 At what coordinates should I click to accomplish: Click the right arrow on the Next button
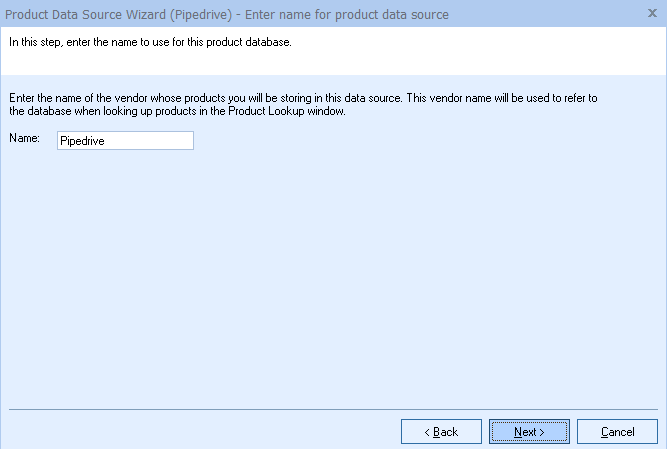(x=542, y=432)
